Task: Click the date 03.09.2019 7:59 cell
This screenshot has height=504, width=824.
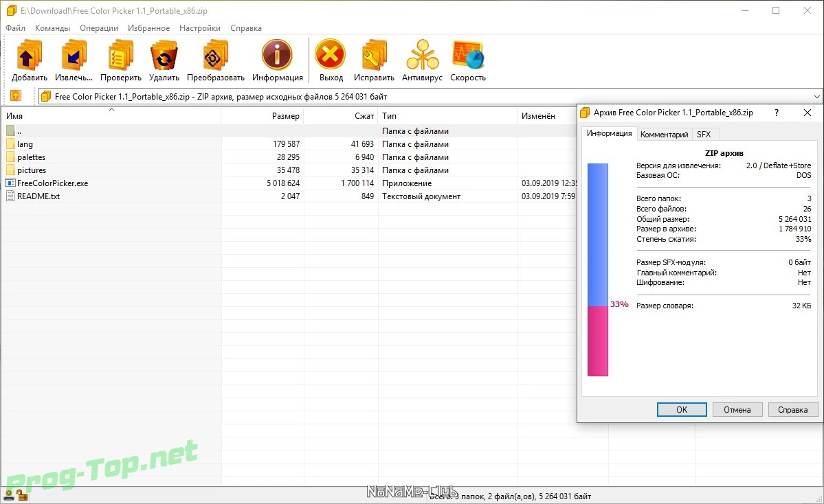Action: (x=548, y=196)
